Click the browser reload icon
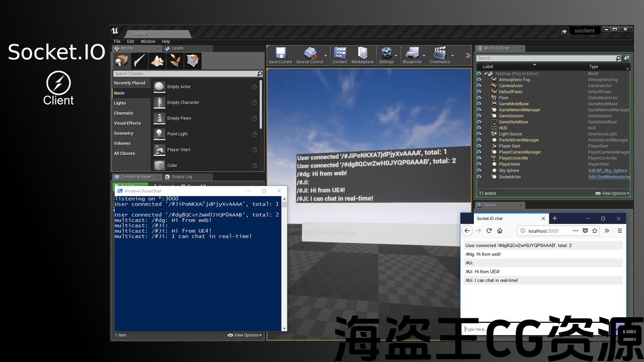Image resolution: width=644 pixels, height=362 pixels. 489,231
